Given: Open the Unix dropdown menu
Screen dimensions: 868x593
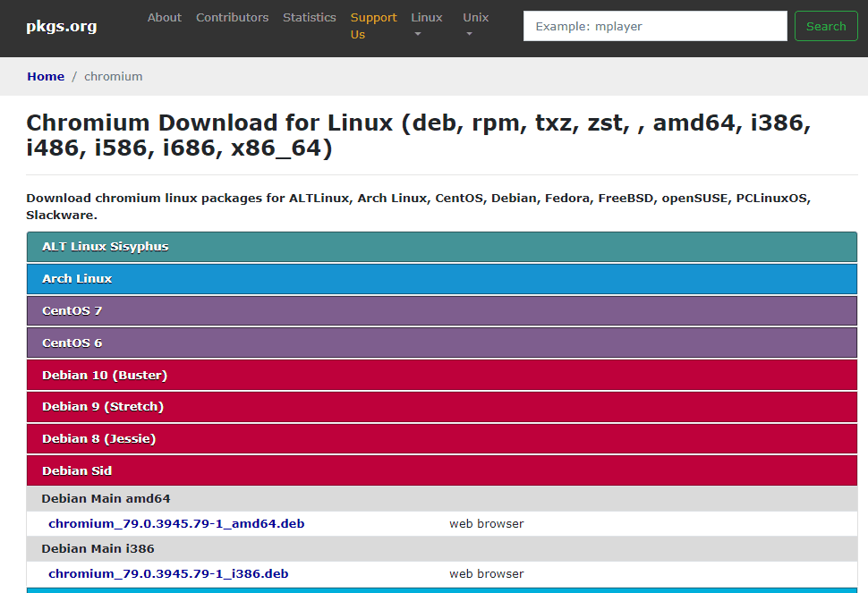Looking at the screenshot, I should point(475,25).
